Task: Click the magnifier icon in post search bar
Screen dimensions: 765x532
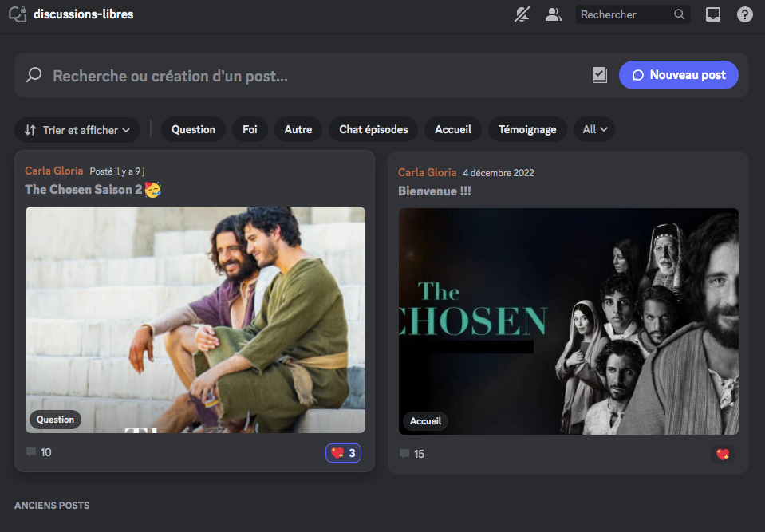Action: point(34,75)
